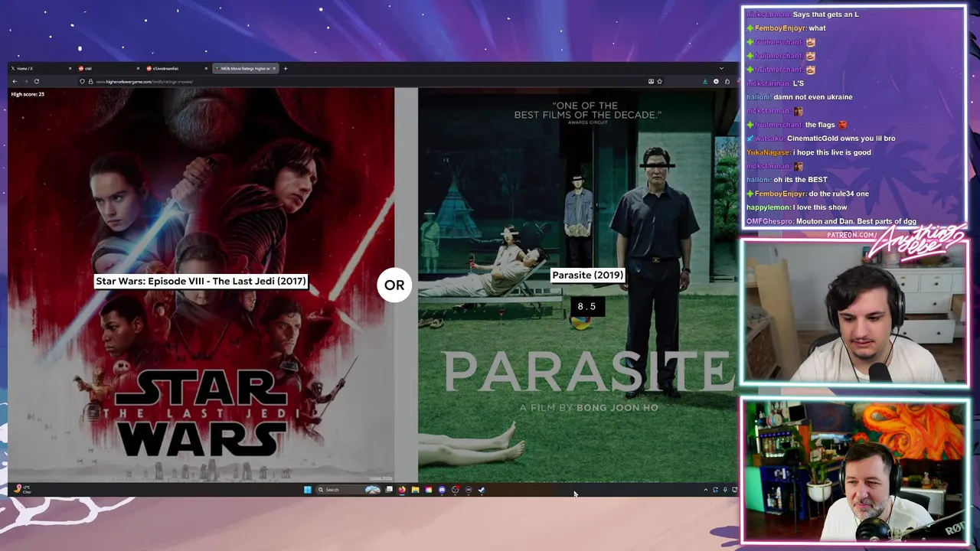This screenshot has height=551, width=980.
Task: Go back using the browser back arrow
Action: point(15,81)
